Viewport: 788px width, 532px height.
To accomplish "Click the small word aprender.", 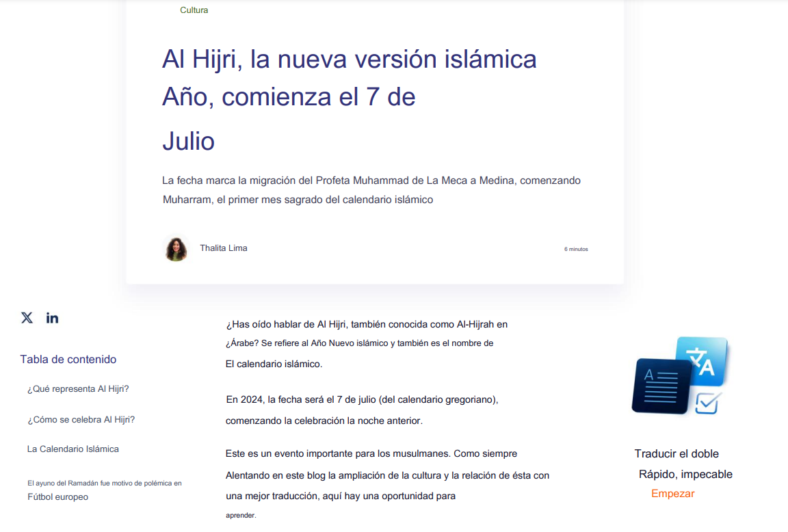I will point(241,516).
